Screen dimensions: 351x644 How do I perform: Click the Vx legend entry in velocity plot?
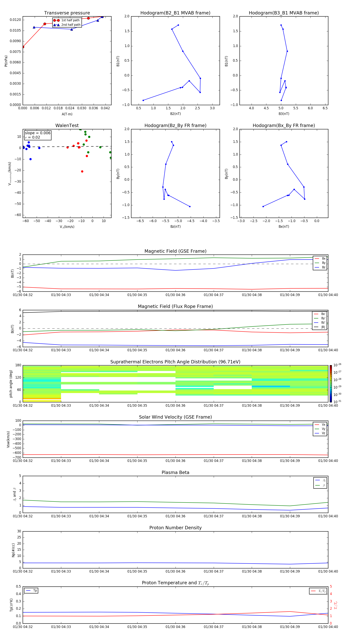pyautogui.click(x=320, y=424)
